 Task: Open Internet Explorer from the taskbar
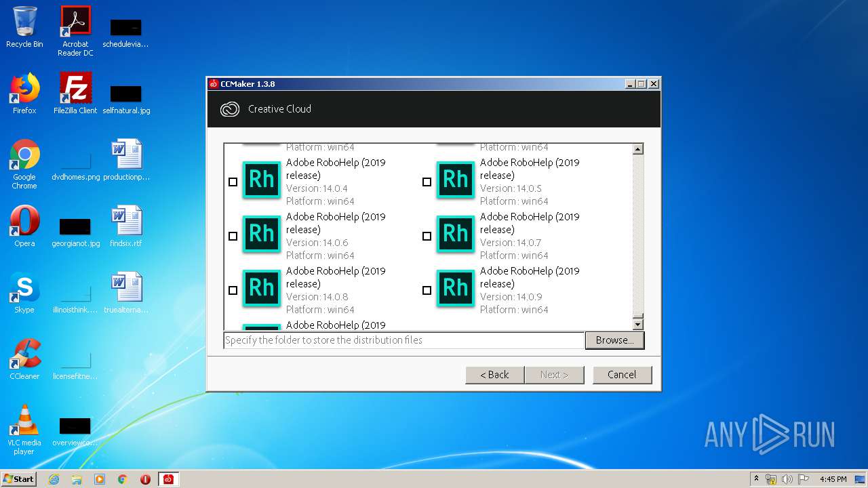click(54, 479)
